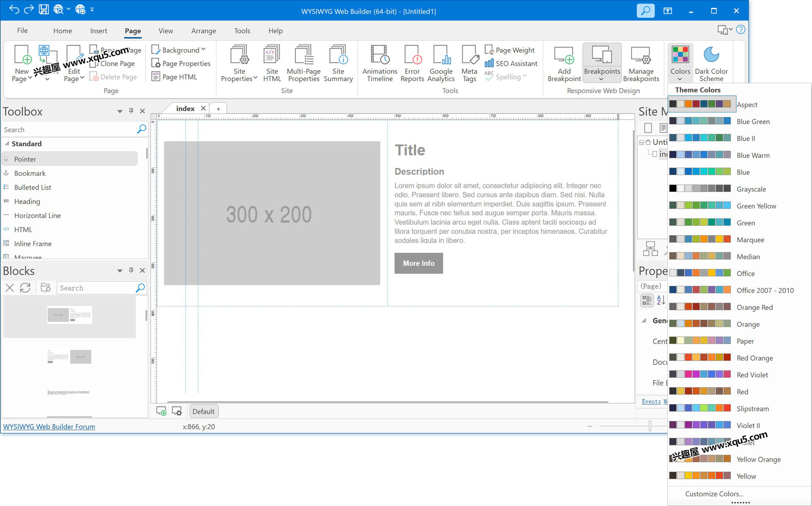This screenshot has height=506, width=812.
Task: Click Page Properties
Action: (x=181, y=63)
